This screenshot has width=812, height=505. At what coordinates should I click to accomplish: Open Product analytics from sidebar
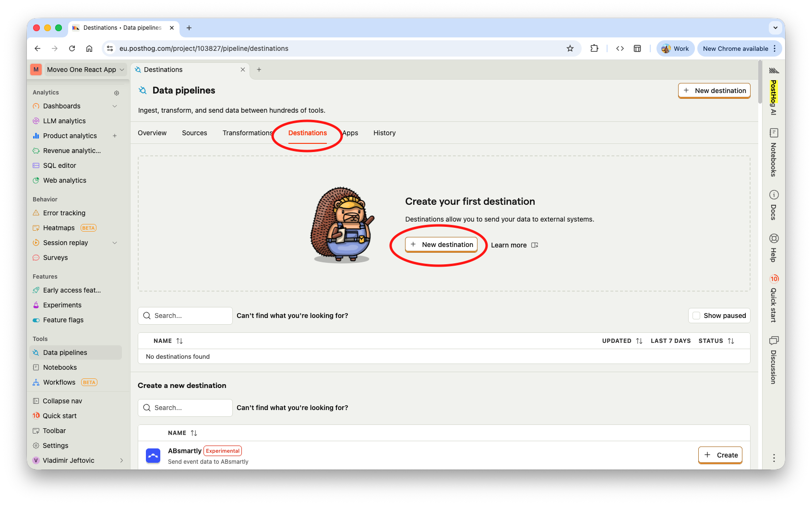click(70, 136)
